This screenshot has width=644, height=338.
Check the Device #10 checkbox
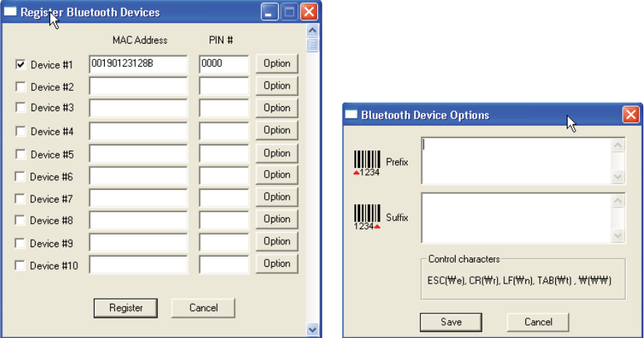[20, 265]
